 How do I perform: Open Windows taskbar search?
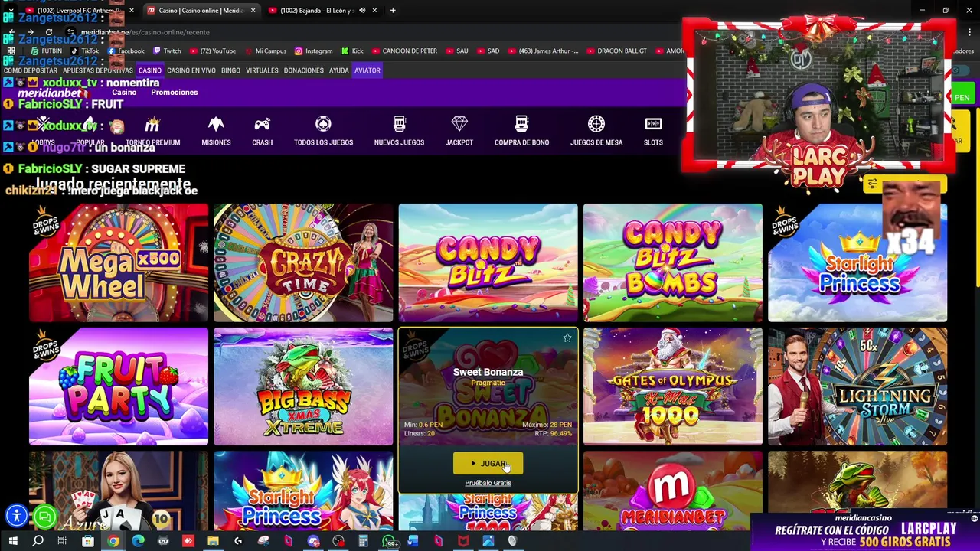38,542
